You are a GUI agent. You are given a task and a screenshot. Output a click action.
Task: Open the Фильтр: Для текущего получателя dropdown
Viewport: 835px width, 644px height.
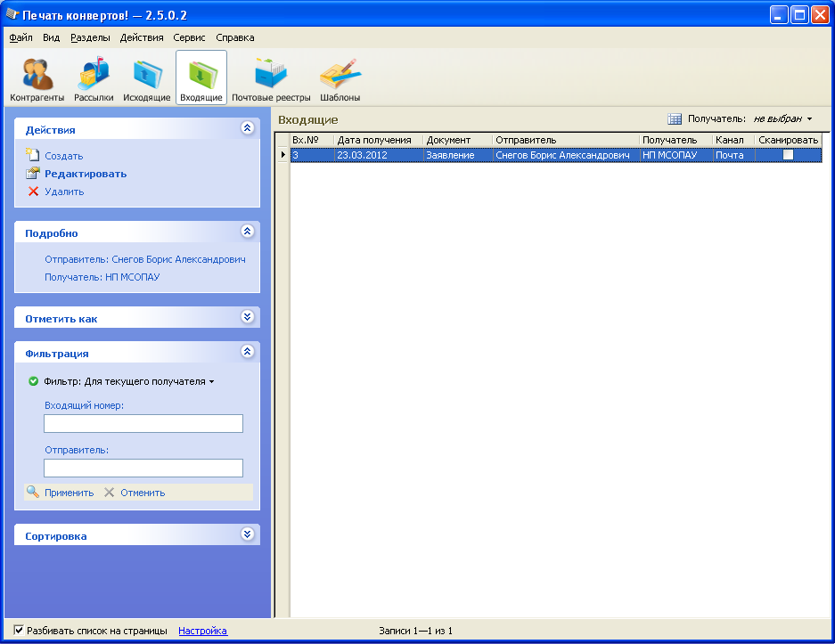click(129, 382)
